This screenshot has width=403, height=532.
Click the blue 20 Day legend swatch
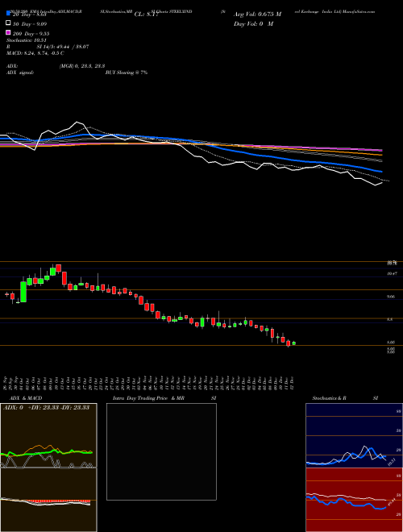[9, 14]
